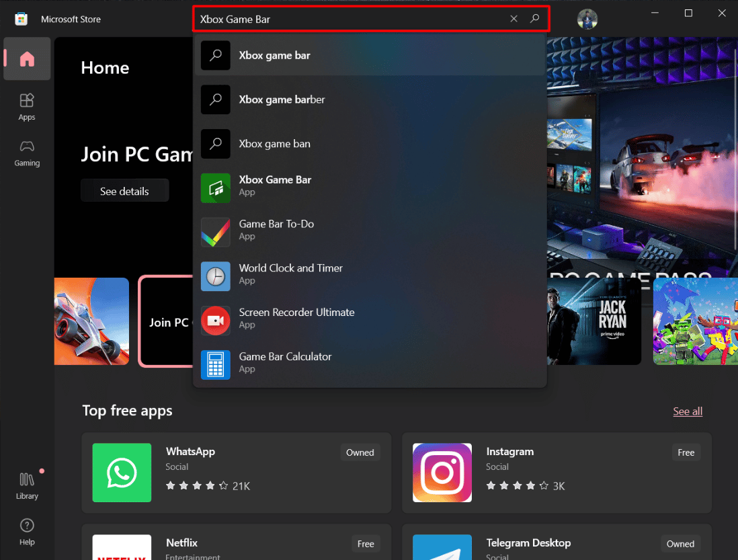This screenshot has width=738, height=560.
Task: Click the search magnifier button
Action: (x=534, y=19)
